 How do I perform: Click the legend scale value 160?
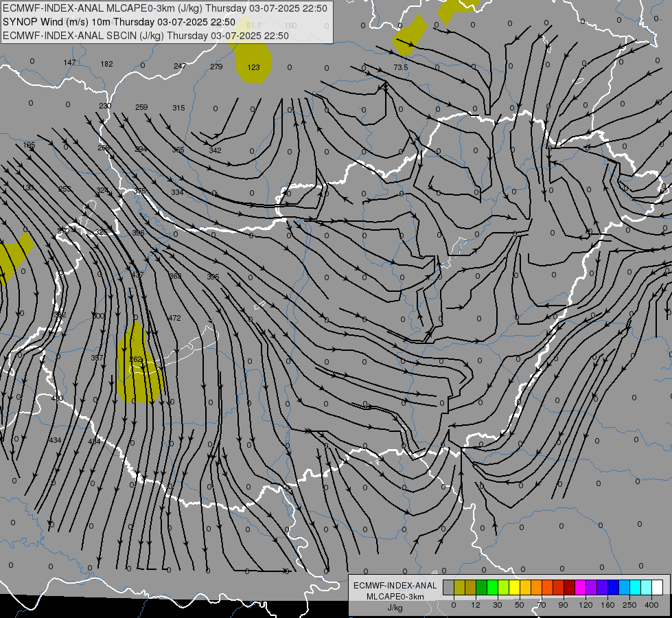pos(607,605)
